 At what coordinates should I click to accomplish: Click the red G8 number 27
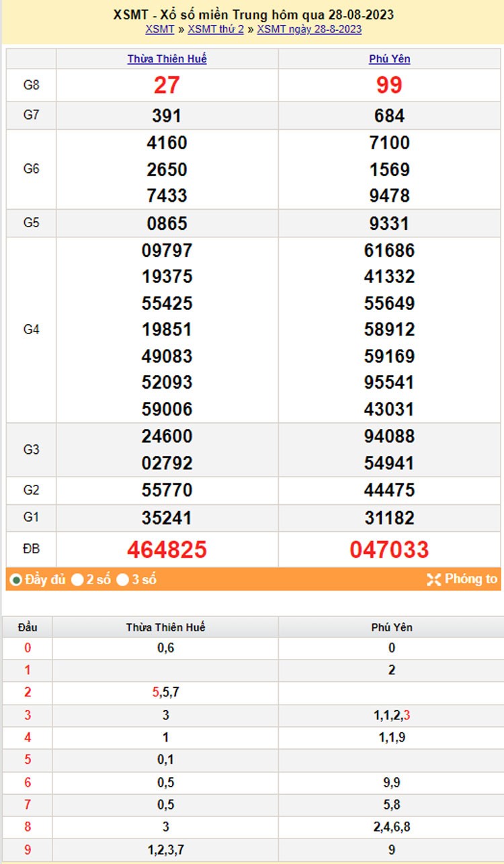tap(167, 85)
